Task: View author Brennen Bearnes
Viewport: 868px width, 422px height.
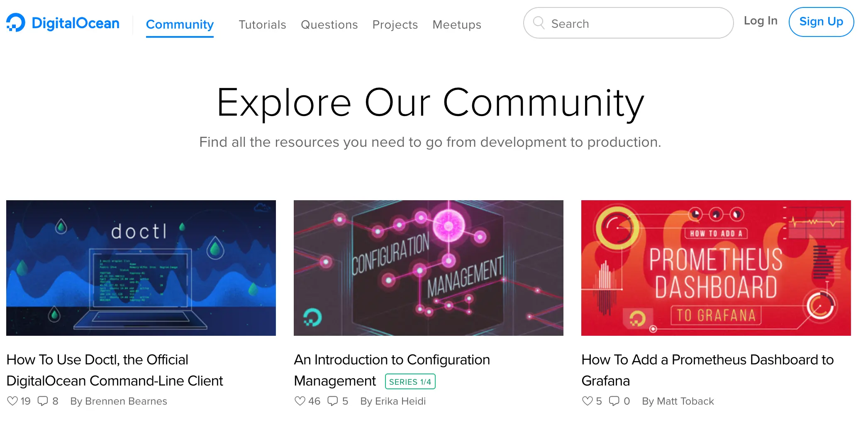Action: (x=119, y=401)
